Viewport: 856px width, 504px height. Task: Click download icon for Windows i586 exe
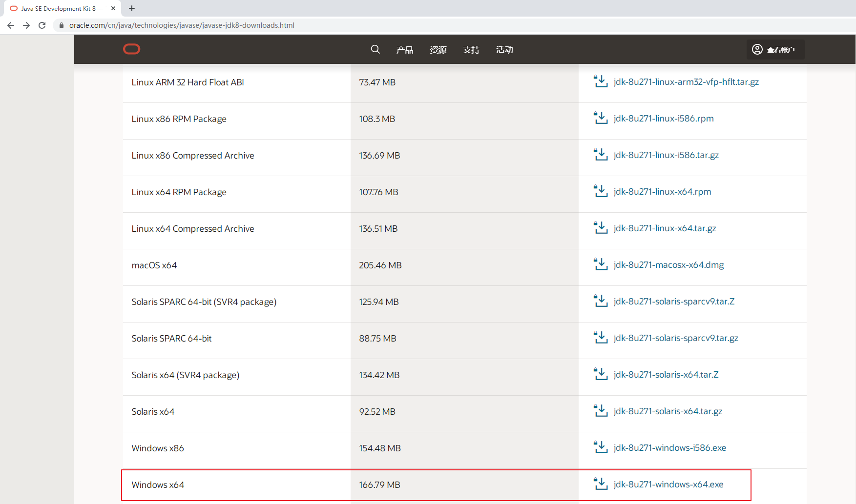(x=600, y=447)
